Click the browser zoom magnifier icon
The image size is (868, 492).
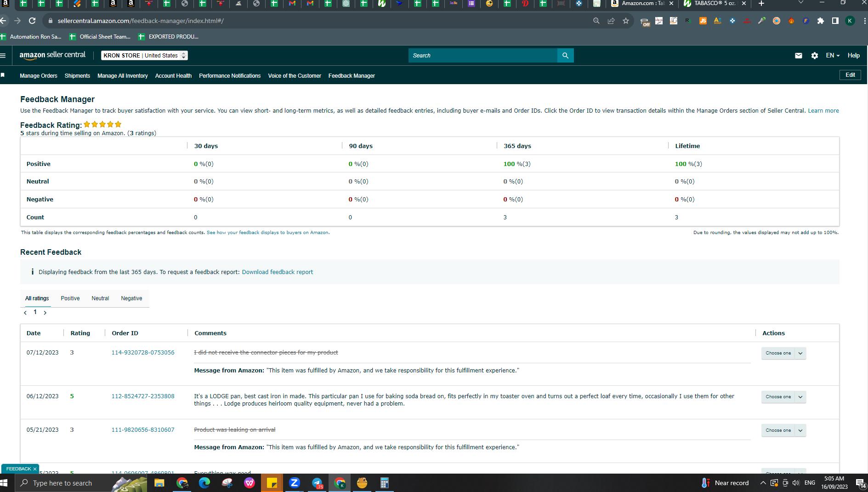click(x=596, y=21)
